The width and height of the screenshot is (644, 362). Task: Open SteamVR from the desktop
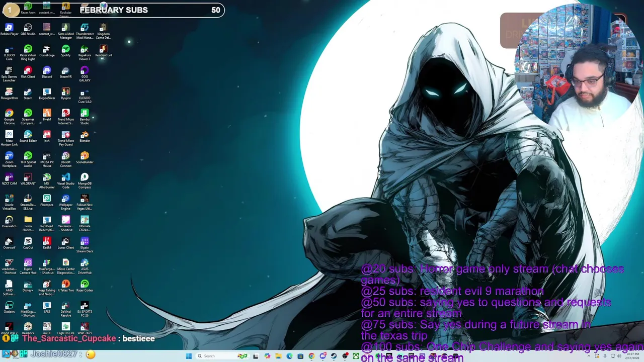(x=65, y=72)
